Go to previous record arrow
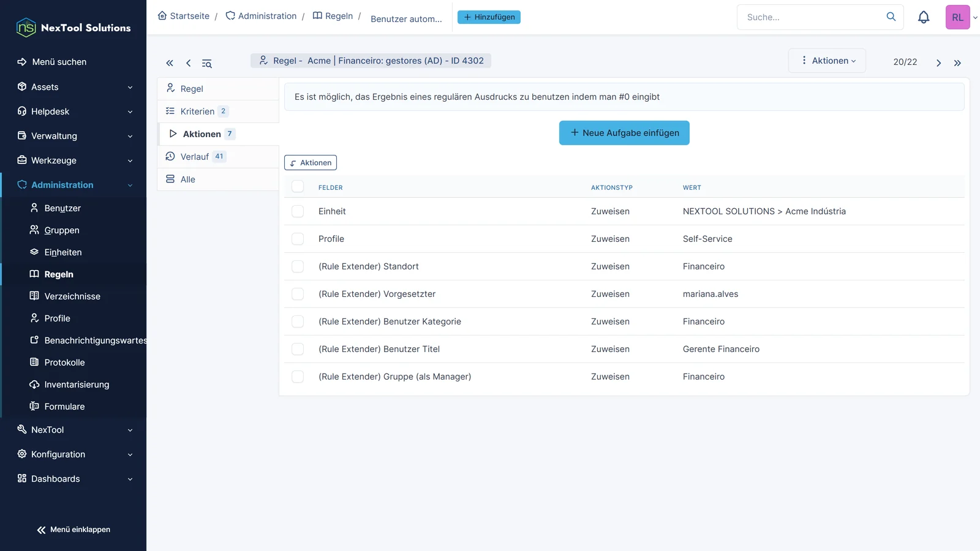The image size is (980, 551). [188, 63]
